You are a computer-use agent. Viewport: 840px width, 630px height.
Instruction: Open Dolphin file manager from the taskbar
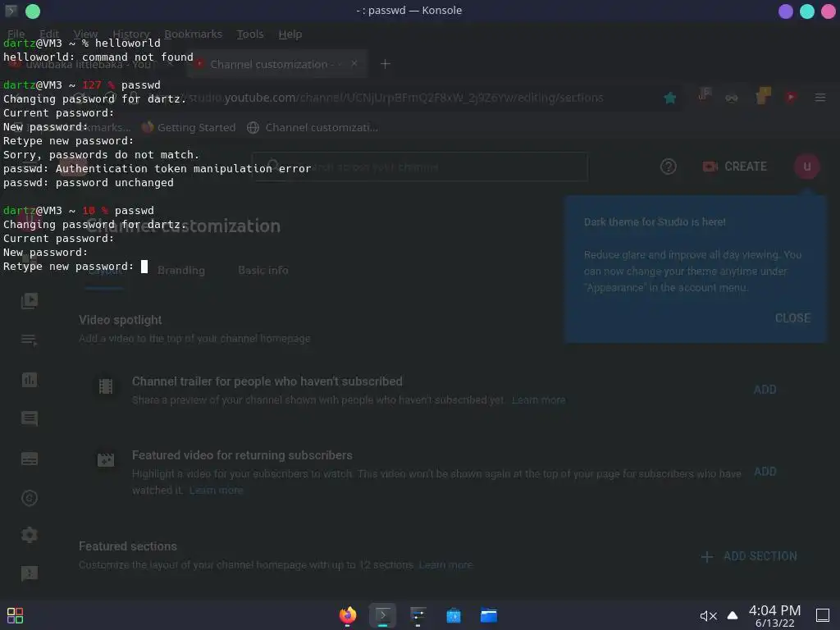(489, 615)
